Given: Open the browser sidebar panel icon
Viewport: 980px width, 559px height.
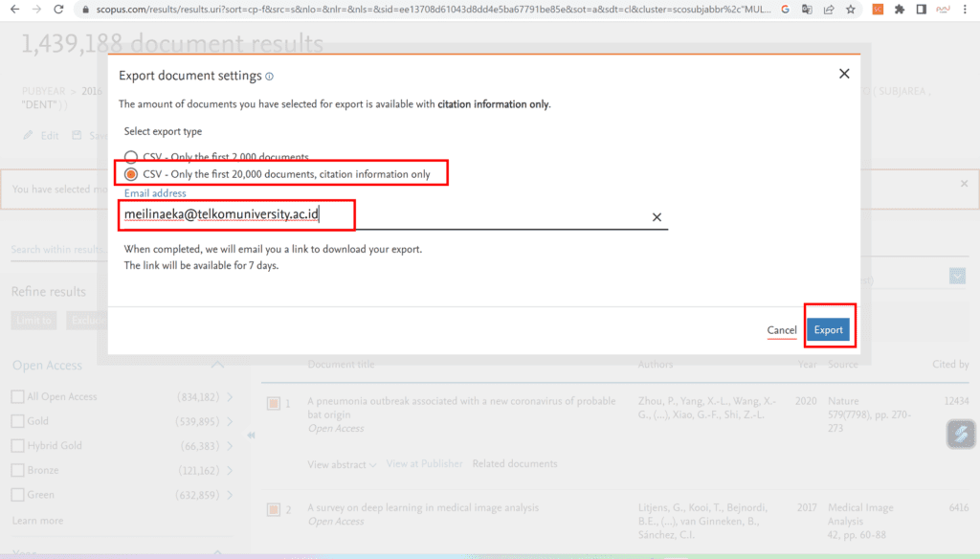Looking at the screenshot, I should click(920, 10).
